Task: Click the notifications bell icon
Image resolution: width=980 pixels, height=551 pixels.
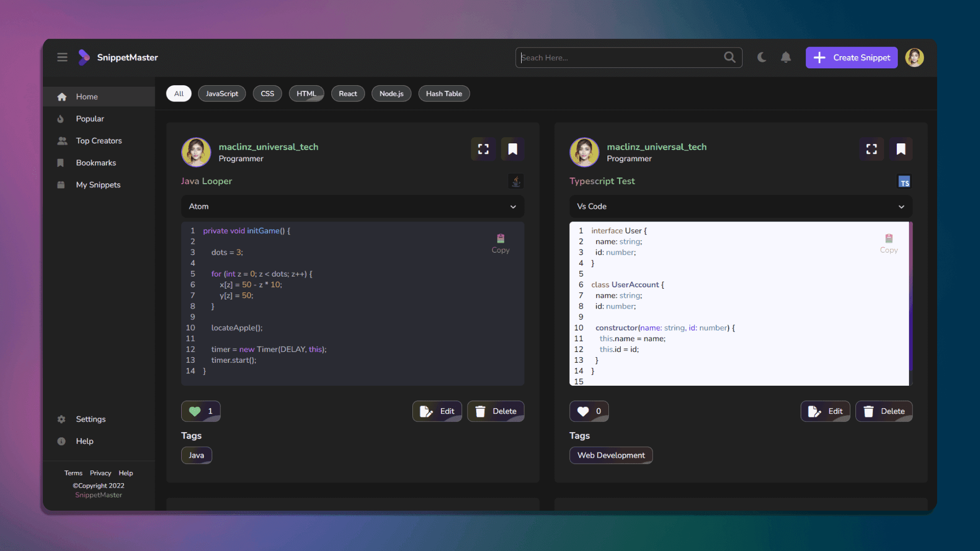Action: (x=786, y=57)
